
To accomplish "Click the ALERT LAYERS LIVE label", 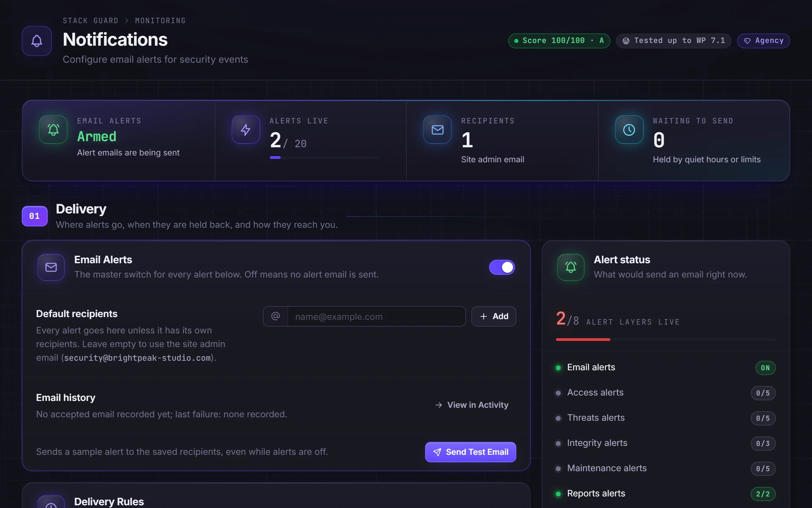I will [x=633, y=322].
